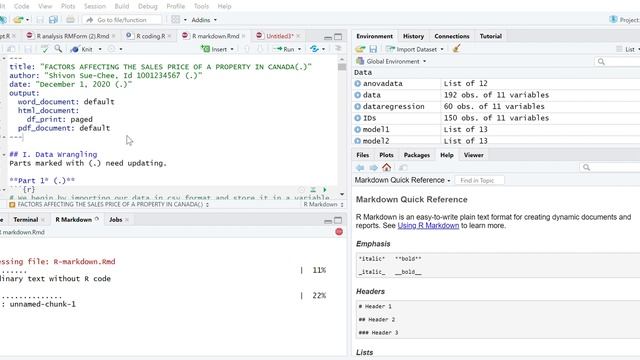Expand the IDs data frame
The height and width of the screenshot is (360, 640).
(x=358, y=118)
